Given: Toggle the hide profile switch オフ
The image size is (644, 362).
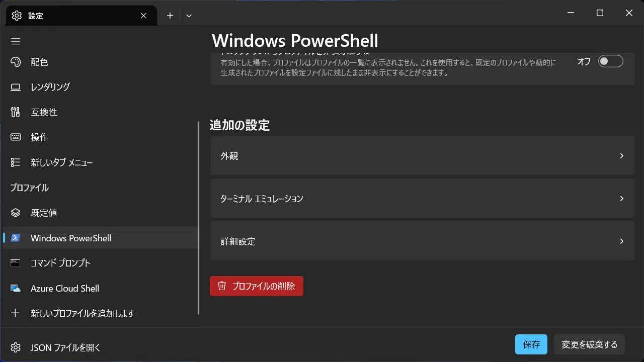Looking at the screenshot, I should click(x=610, y=61).
